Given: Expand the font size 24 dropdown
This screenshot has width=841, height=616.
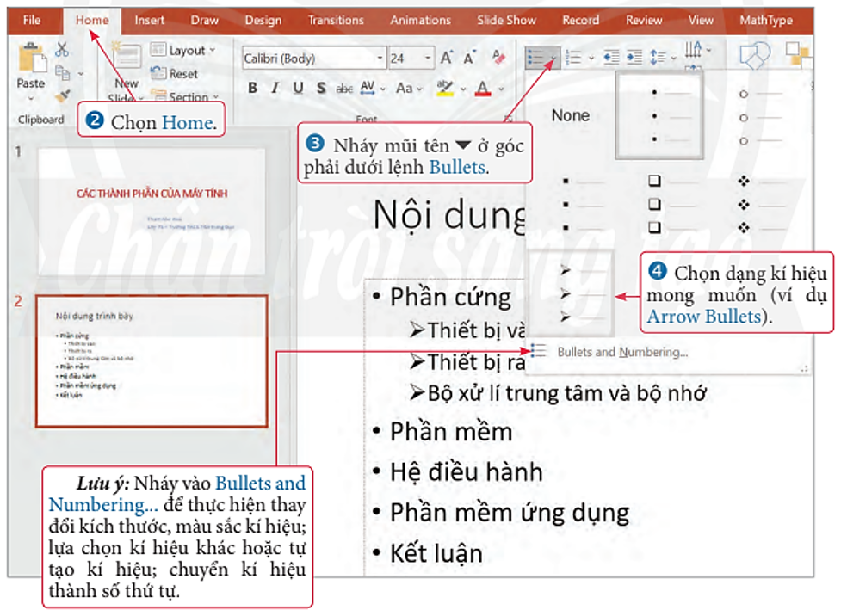Looking at the screenshot, I should [429, 59].
